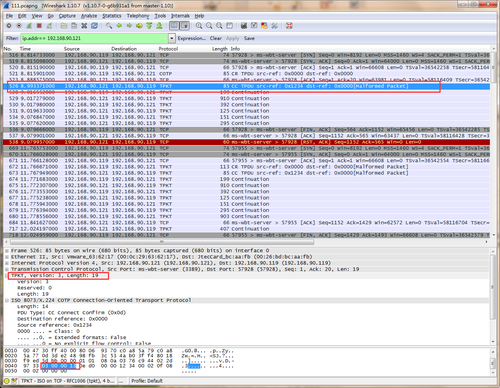Reset text zoom to normal size
Image resolution: width=500 pixels, height=388 pixels.
click(x=219, y=26)
